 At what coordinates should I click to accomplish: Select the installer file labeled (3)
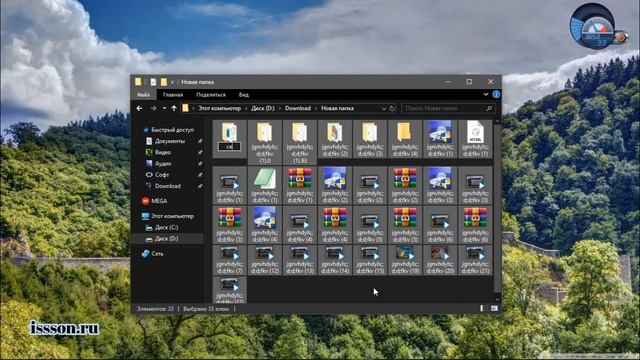click(440, 185)
